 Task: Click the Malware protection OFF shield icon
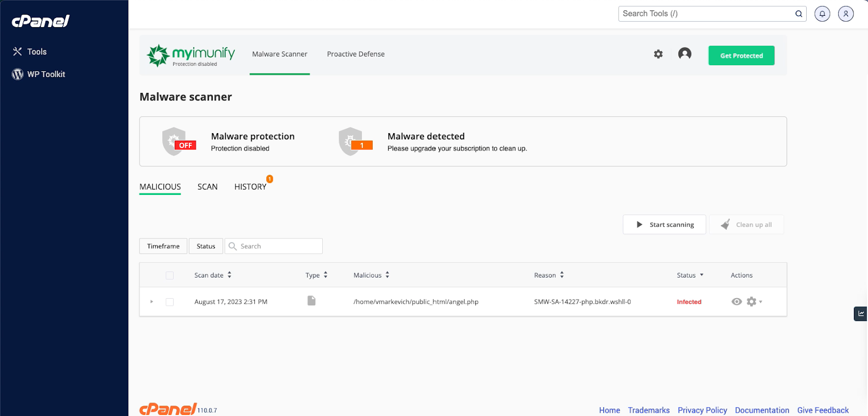pyautogui.click(x=178, y=141)
